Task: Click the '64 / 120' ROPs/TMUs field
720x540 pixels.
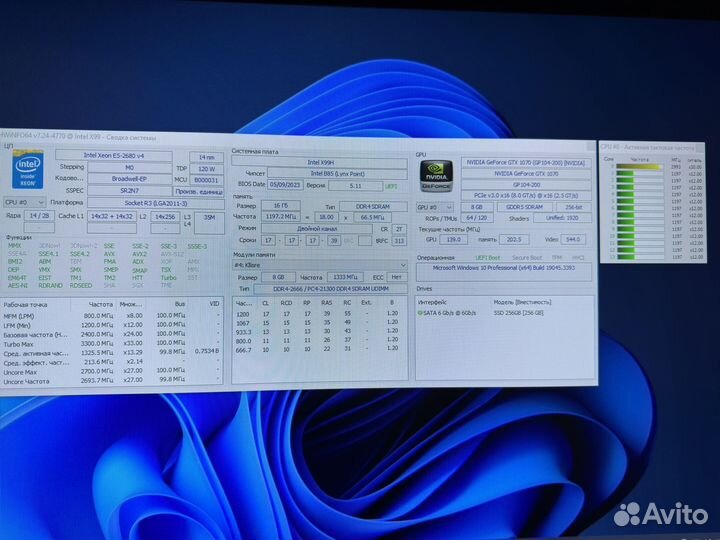Action: click(x=476, y=218)
